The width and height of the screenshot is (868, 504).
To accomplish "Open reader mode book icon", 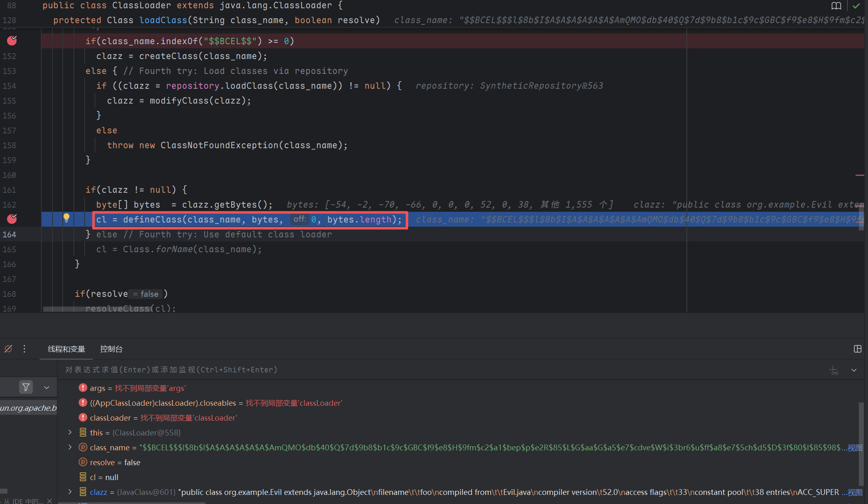I will 836,6.
